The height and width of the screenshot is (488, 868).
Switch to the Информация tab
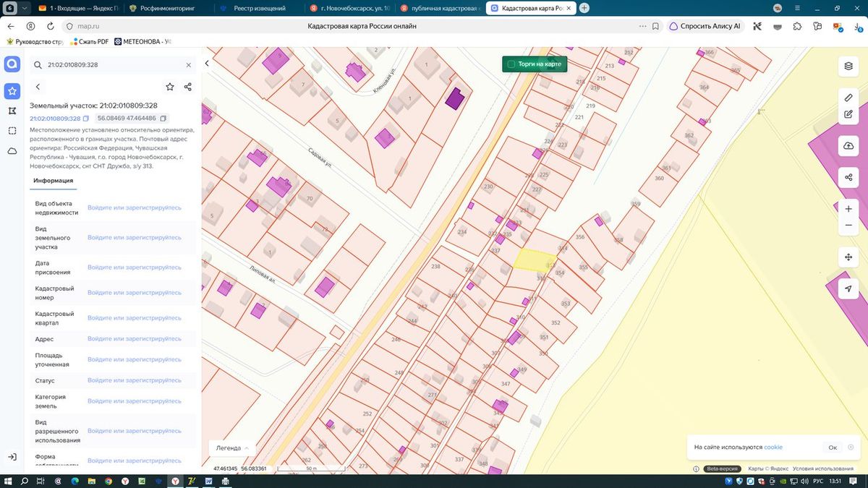(x=53, y=181)
